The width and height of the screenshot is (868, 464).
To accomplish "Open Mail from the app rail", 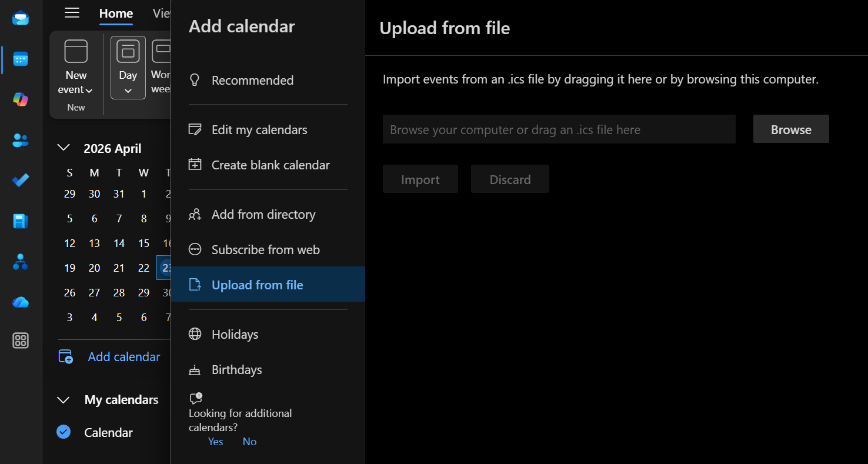I will (x=21, y=18).
